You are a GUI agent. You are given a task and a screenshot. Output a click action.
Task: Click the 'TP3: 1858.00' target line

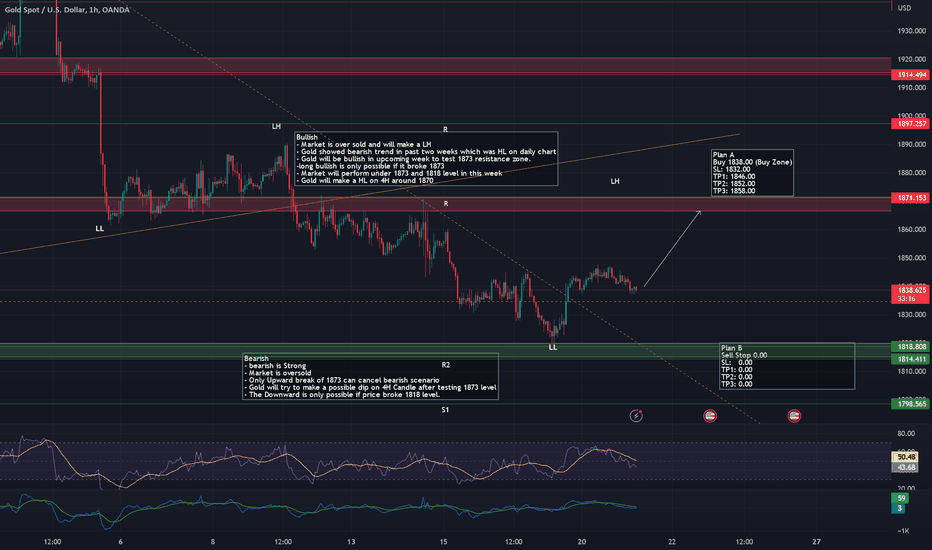click(x=734, y=191)
